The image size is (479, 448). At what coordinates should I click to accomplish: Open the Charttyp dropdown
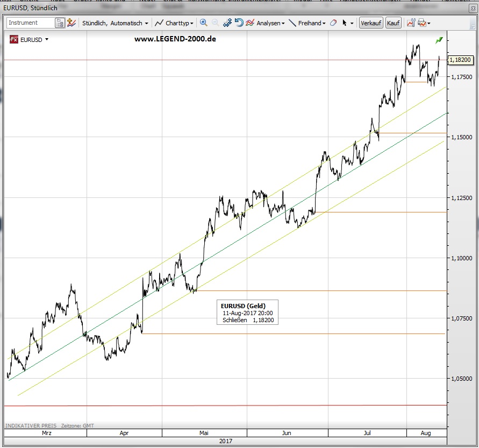click(x=174, y=23)
